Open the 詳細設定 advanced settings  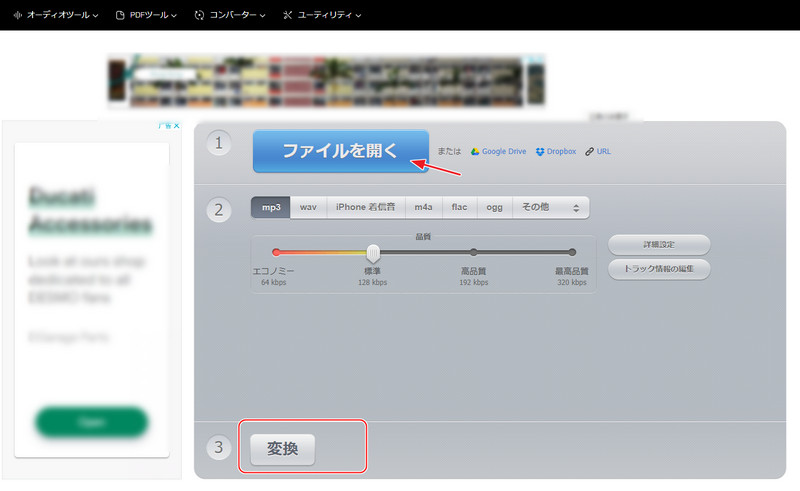point(659,244)
